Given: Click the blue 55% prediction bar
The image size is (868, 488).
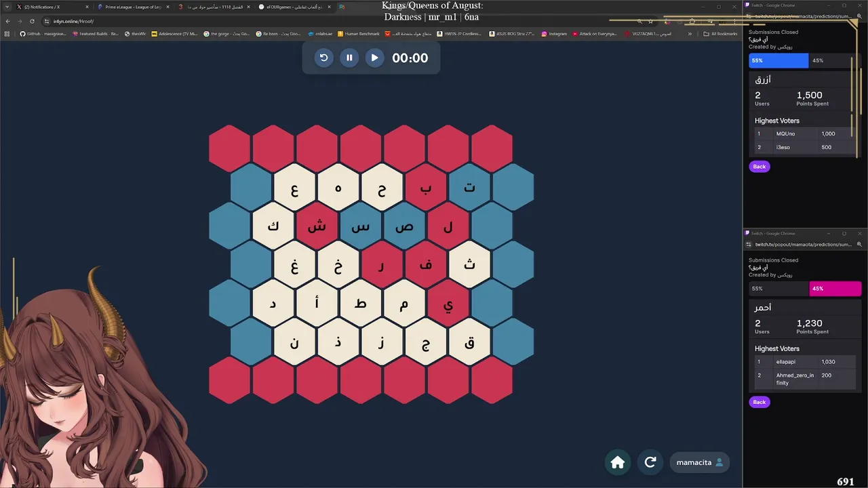Looking at the screenshot, I should click(x=778, y=60).
